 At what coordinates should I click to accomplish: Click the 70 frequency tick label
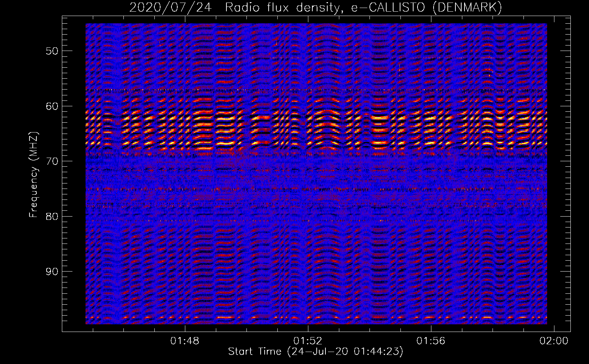point(52,161)
